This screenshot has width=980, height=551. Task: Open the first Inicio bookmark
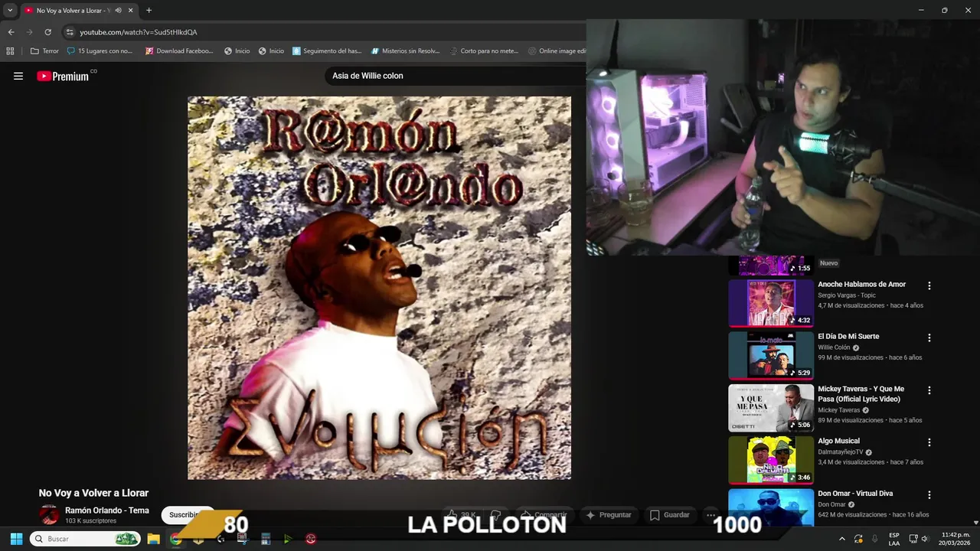(237, 51)
